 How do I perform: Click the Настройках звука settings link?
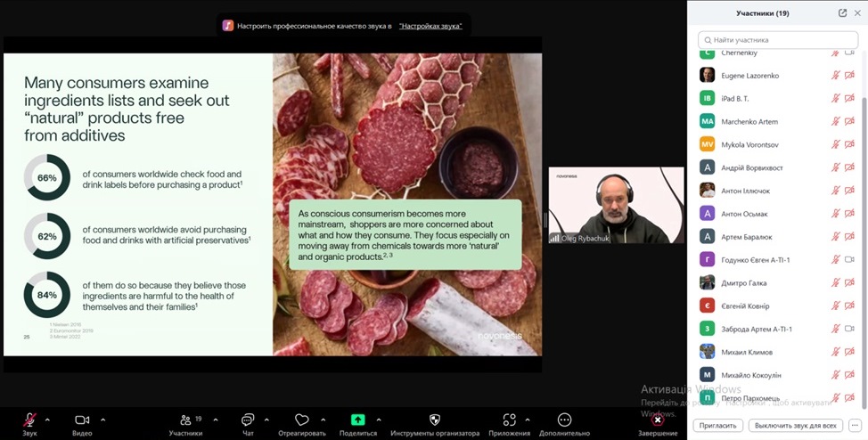(430, 26)
